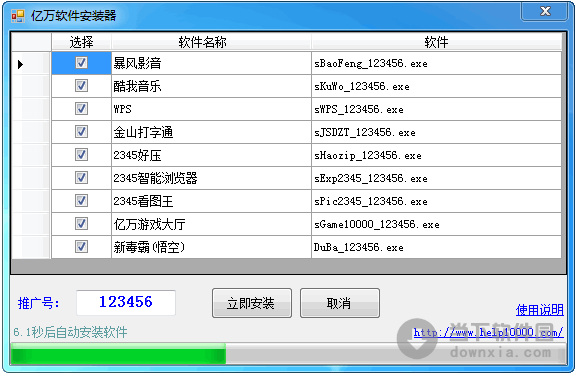
Task: Click the app icon in title bar
Action: tap(17, 16)
